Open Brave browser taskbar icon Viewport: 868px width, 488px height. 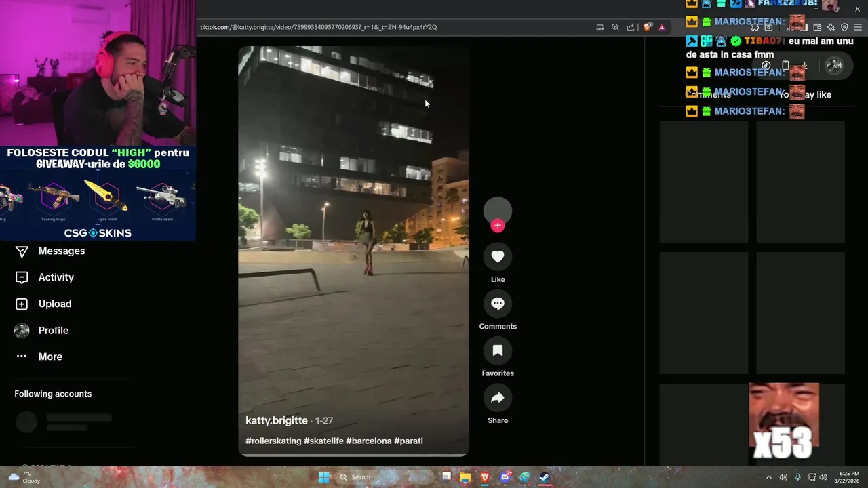485,477
